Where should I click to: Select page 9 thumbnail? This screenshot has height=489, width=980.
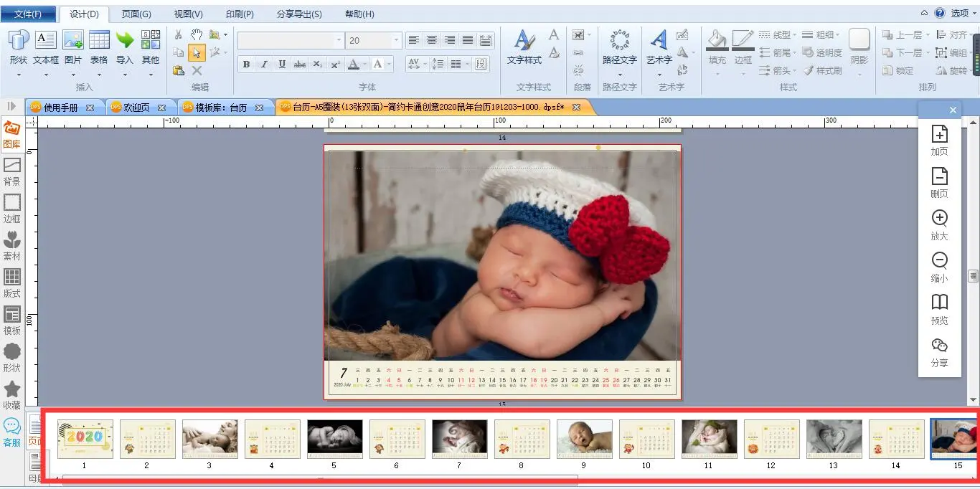tap(584, 439)
